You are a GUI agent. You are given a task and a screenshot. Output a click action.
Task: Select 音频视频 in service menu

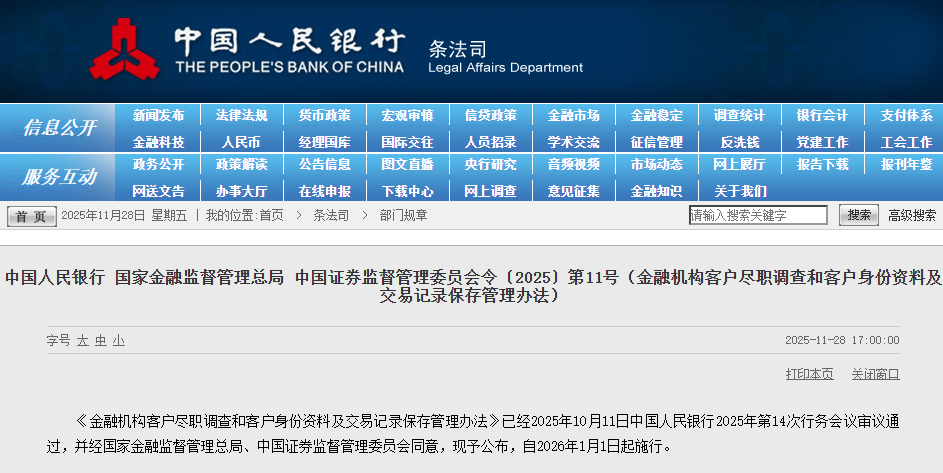573,164
